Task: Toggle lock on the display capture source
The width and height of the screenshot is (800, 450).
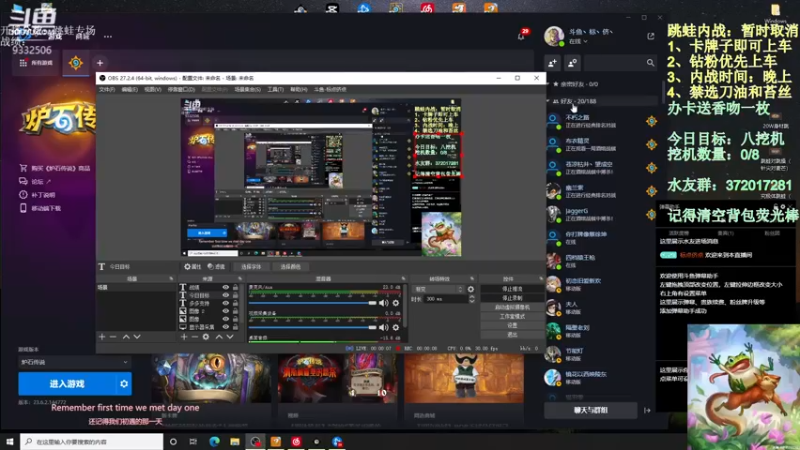Action: [235, 327]
